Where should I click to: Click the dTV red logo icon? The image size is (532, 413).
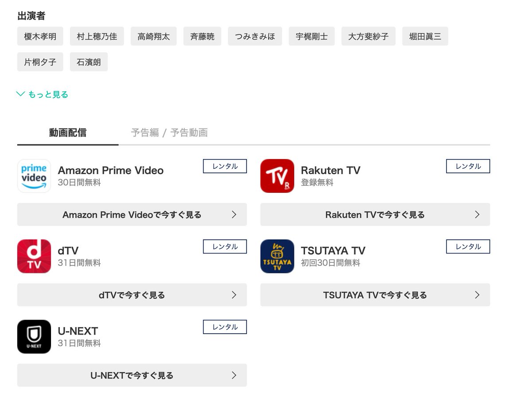point(34,256)
